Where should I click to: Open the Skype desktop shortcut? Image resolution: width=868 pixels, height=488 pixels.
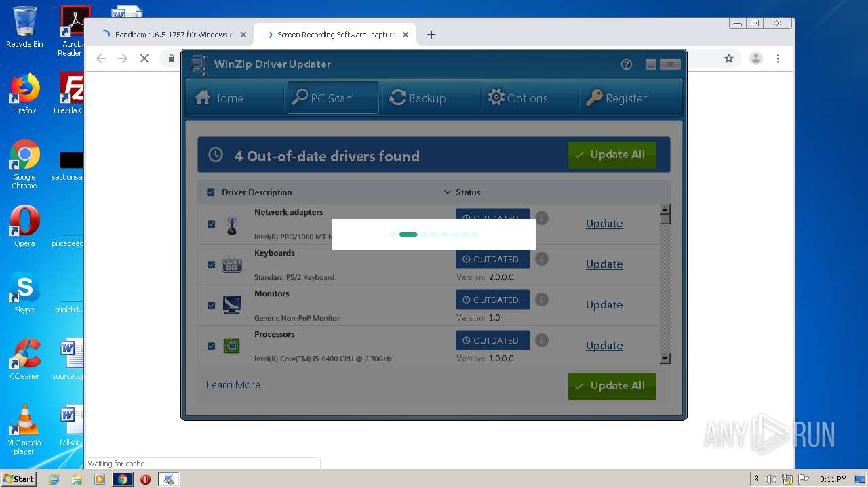pos(24,293)
